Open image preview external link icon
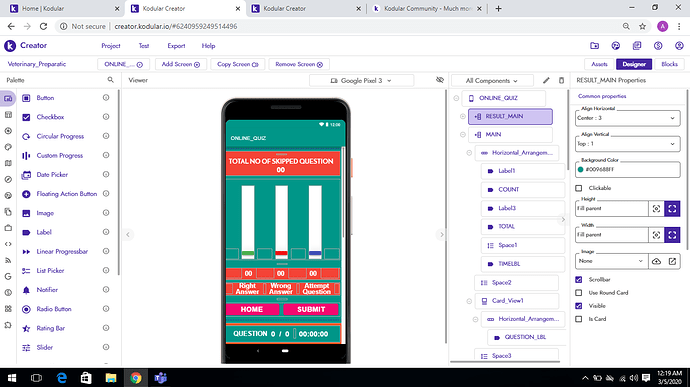 pos(672,261)
